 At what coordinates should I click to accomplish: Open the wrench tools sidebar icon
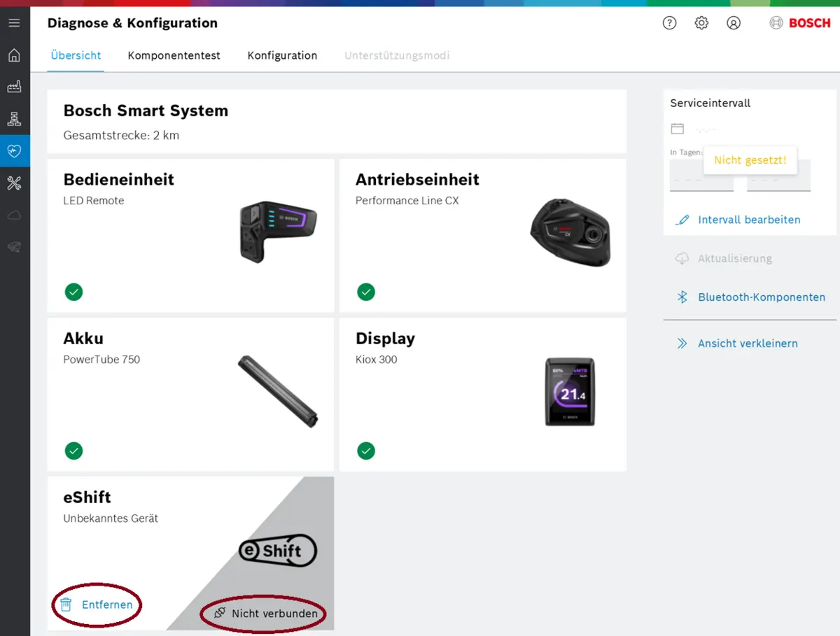pyautogui.click(x=14, y=183)
